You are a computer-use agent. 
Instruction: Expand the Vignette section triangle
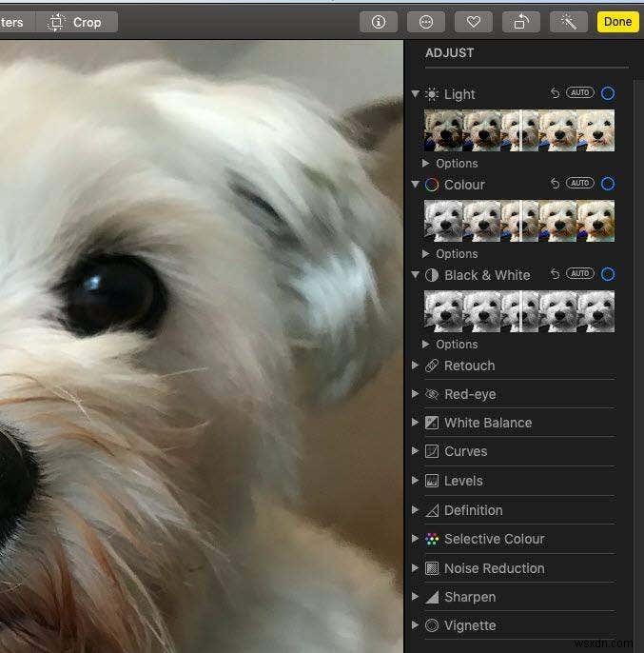tap(415, 624)
